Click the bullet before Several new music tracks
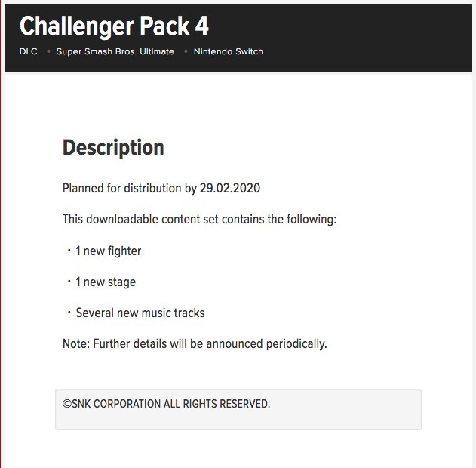 pos(69,312)
